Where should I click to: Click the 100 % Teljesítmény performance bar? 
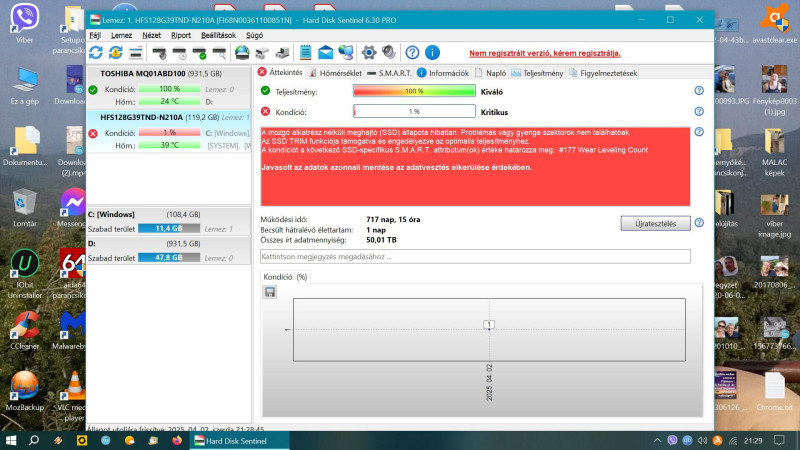tap(414, 91)
